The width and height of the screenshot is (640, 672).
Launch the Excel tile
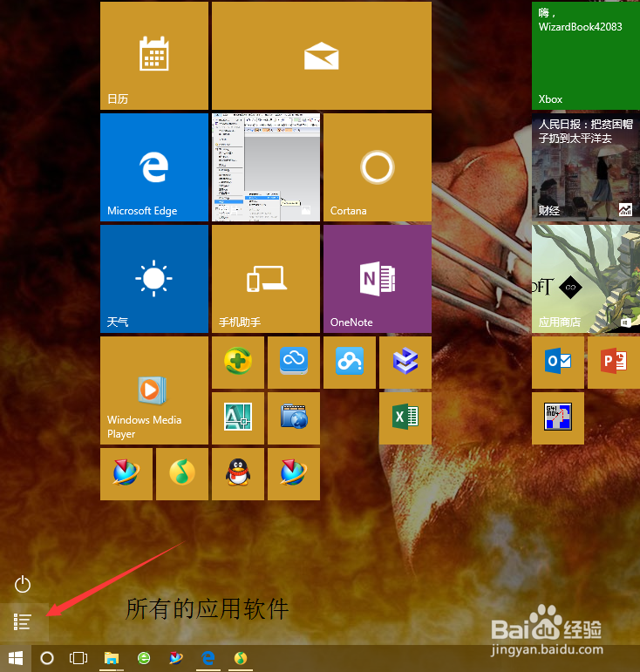tap(405, 418)
